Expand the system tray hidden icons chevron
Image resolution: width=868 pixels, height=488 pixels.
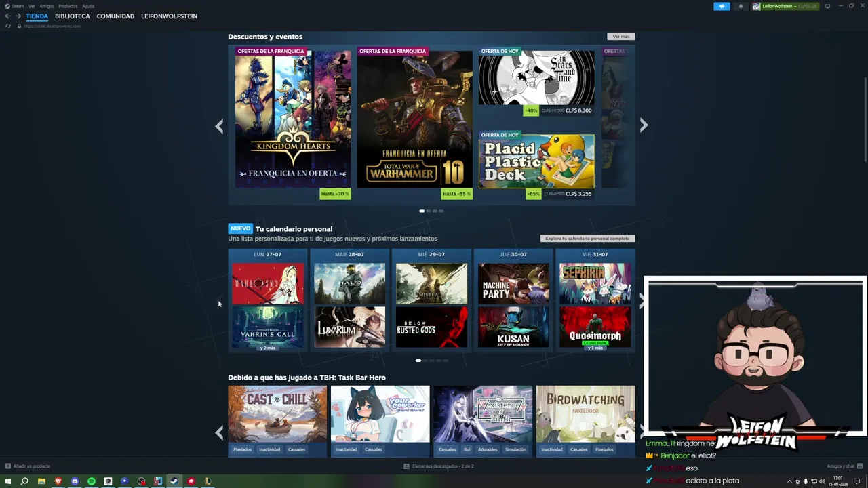pyautogui.click(x=789, y=481)
